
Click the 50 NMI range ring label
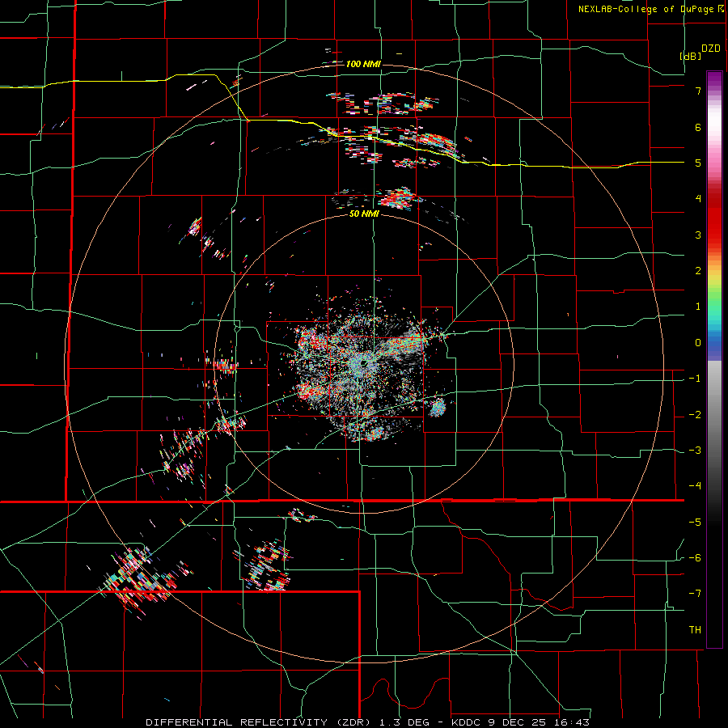[364, 214]
